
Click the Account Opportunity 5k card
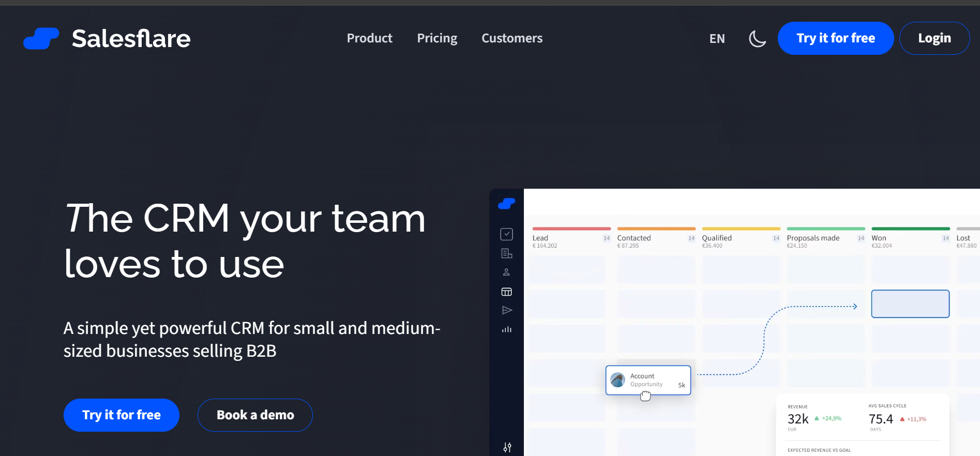pos(649,380)
